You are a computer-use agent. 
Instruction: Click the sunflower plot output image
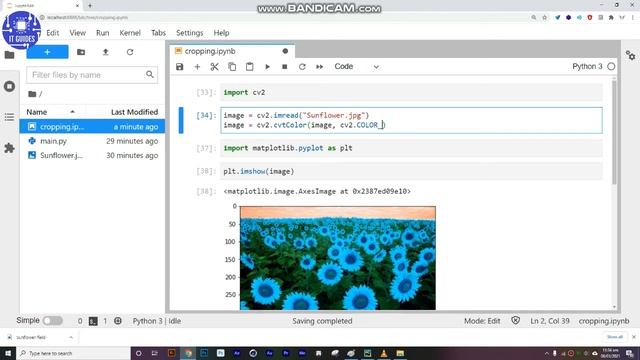[338, 258]
